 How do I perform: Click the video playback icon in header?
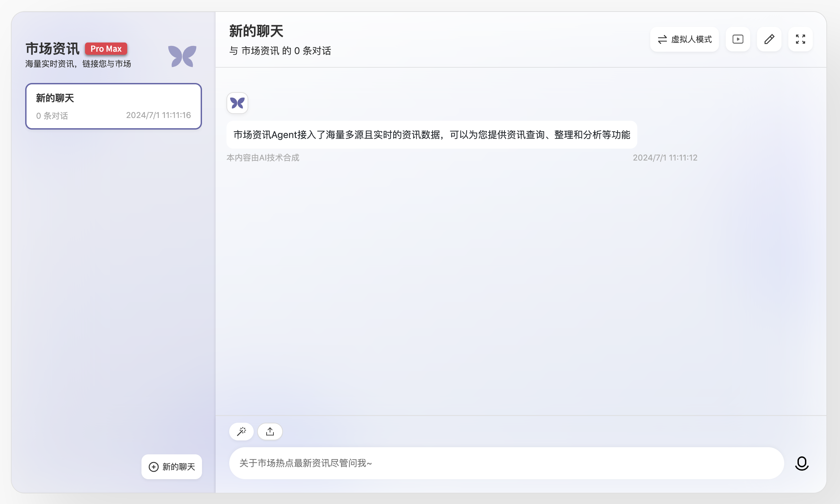(738, 39)
